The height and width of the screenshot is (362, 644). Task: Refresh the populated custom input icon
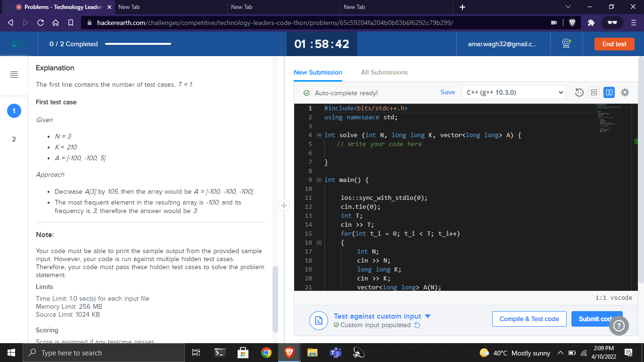coord(417,325)
